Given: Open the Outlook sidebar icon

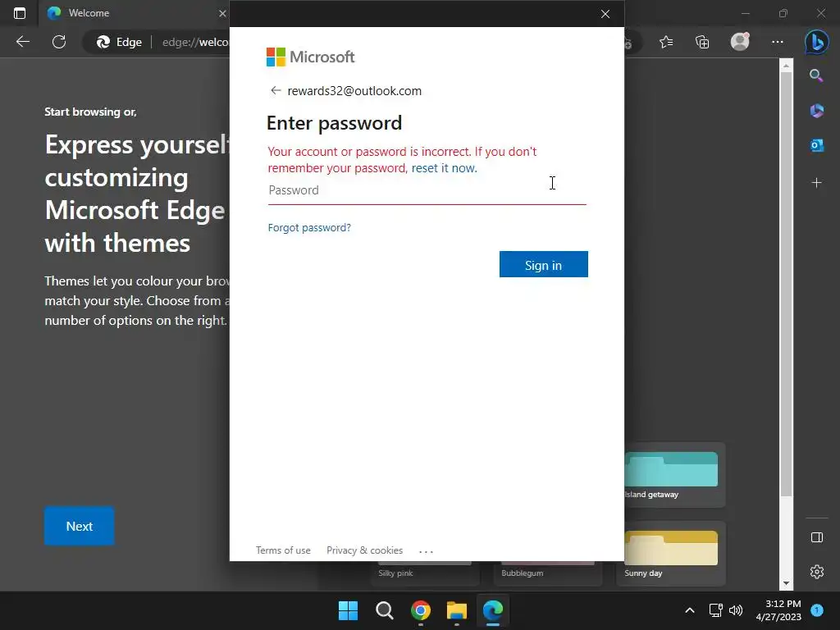Looking at the screenshot, I should 816,145.
